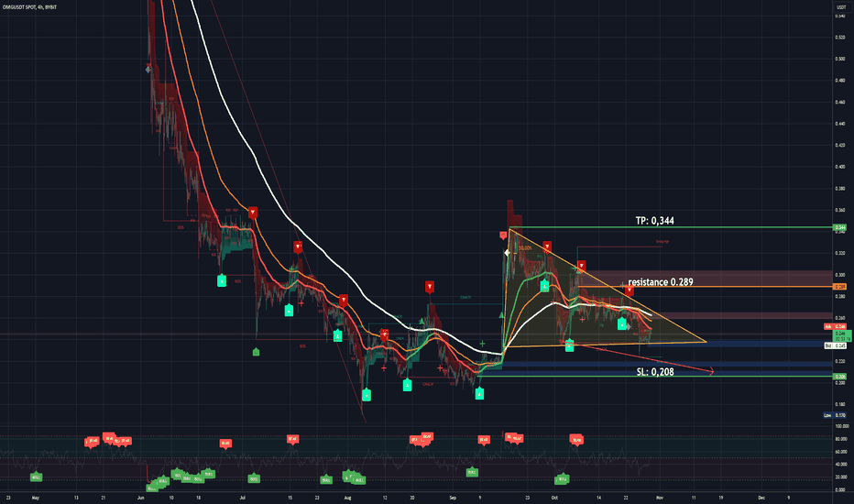This screenshot has height=504, width=854.
Task: Open the USDT currency selector on price axis
Action: tap(841, 7)
